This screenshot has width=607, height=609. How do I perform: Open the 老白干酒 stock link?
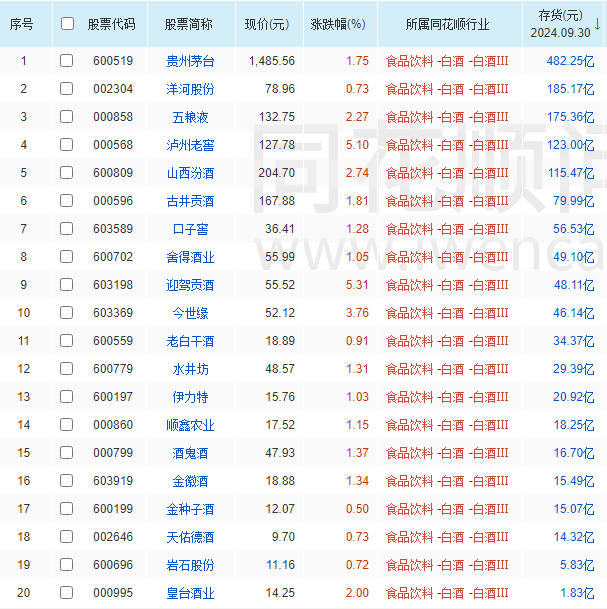click(190, 341)
